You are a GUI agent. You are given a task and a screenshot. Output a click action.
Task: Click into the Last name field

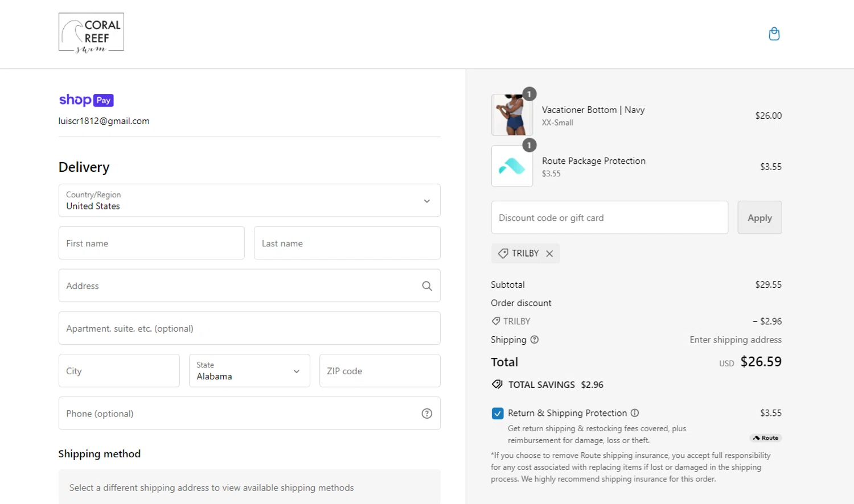click(x=347, y=243)
